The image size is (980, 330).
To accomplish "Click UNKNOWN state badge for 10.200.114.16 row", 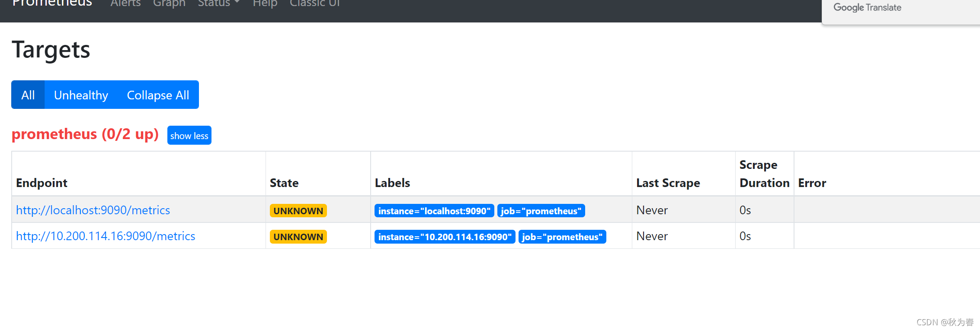I will pyautogui.click(x=298, y=236).
